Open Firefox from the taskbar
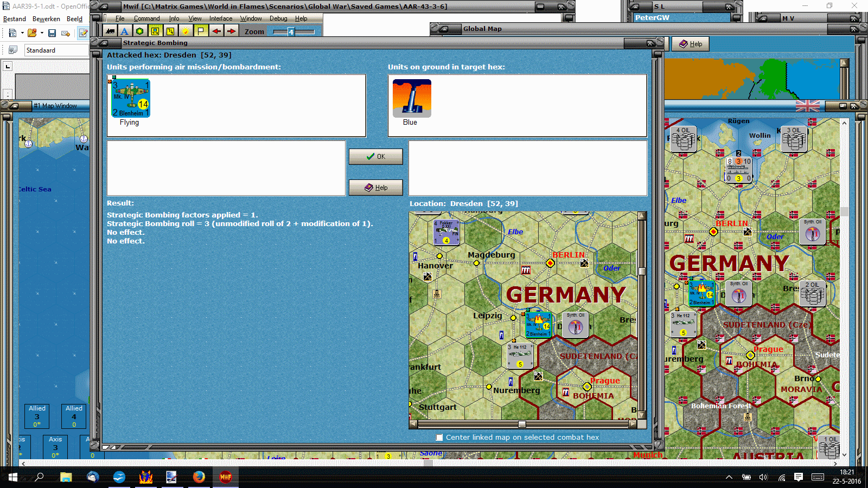 click(199, 477)
